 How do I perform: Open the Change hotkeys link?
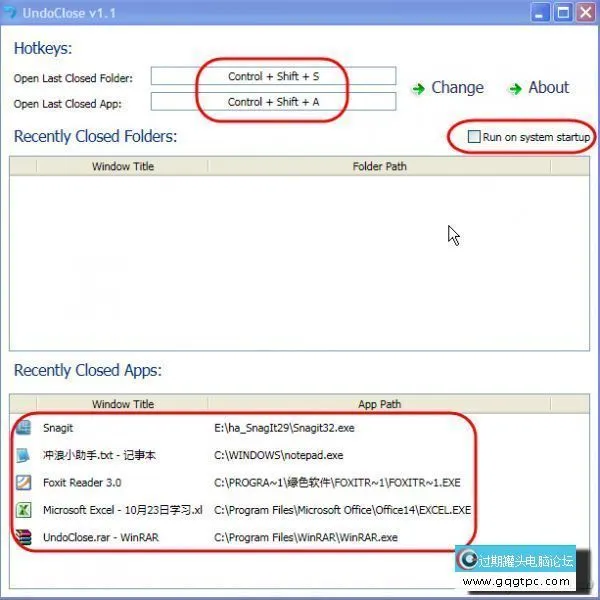(457, 88)
